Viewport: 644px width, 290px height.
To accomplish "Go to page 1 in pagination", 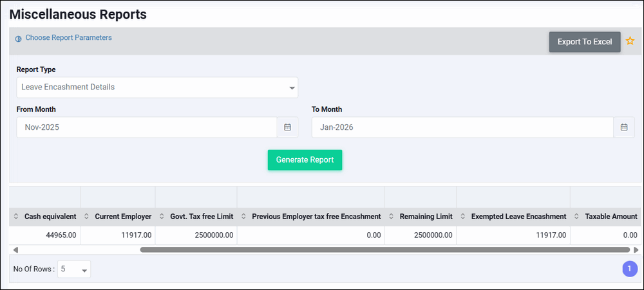I will pos(629,269).
